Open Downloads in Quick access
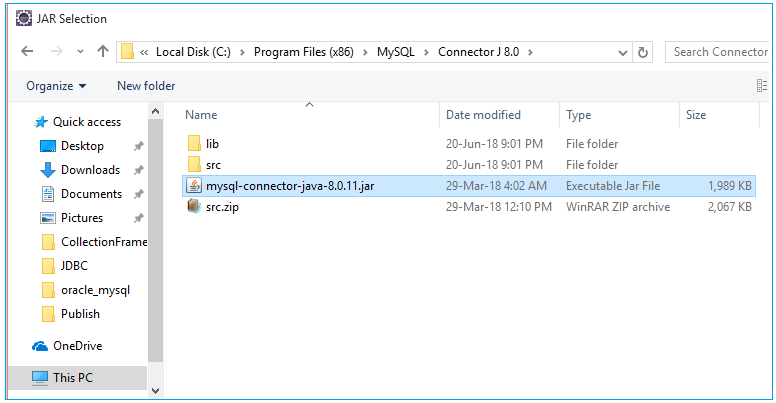The image size is (776, 403). 80,170
